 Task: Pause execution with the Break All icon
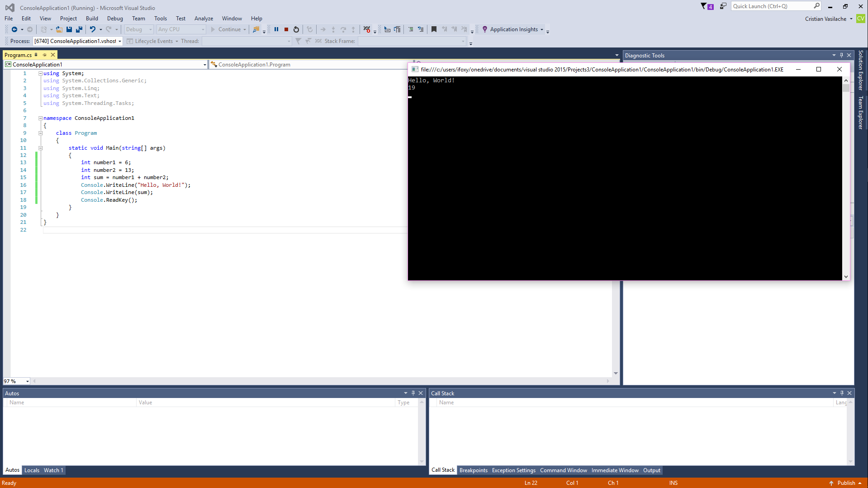pos(276,29)
